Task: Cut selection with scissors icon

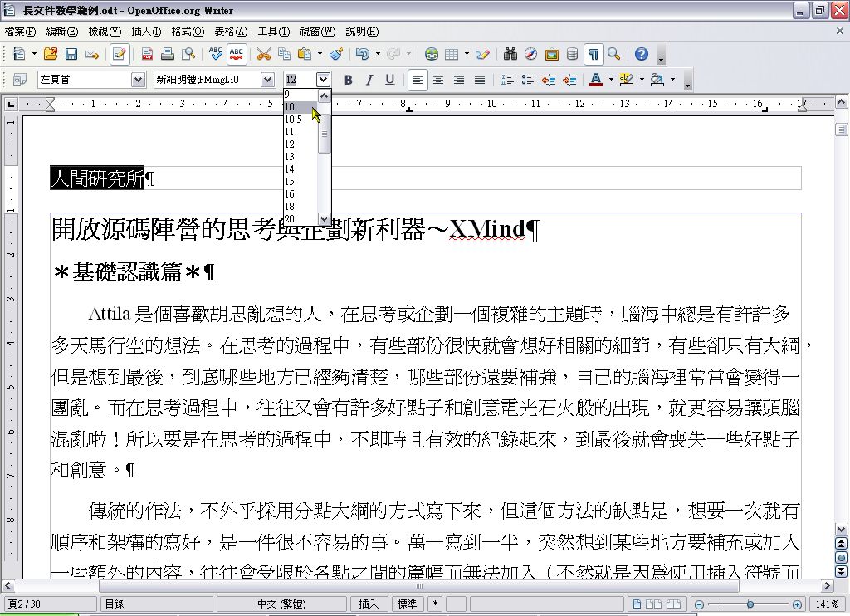Action: (x=263, y=54)
